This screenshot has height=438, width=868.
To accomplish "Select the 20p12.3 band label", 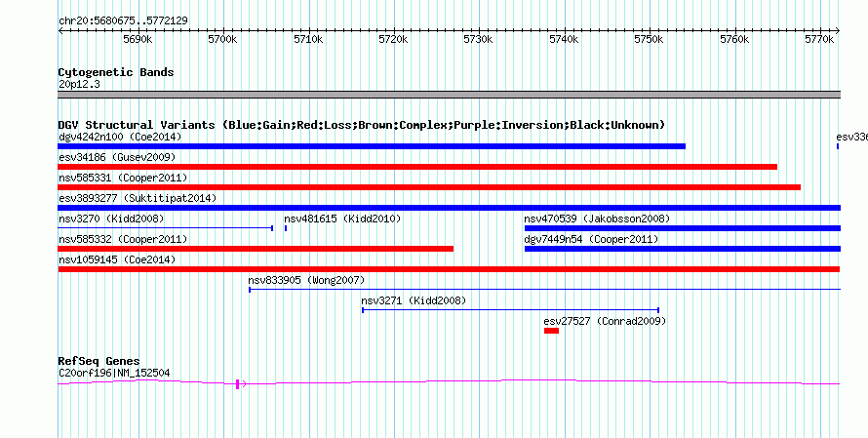I will point(79,85).
